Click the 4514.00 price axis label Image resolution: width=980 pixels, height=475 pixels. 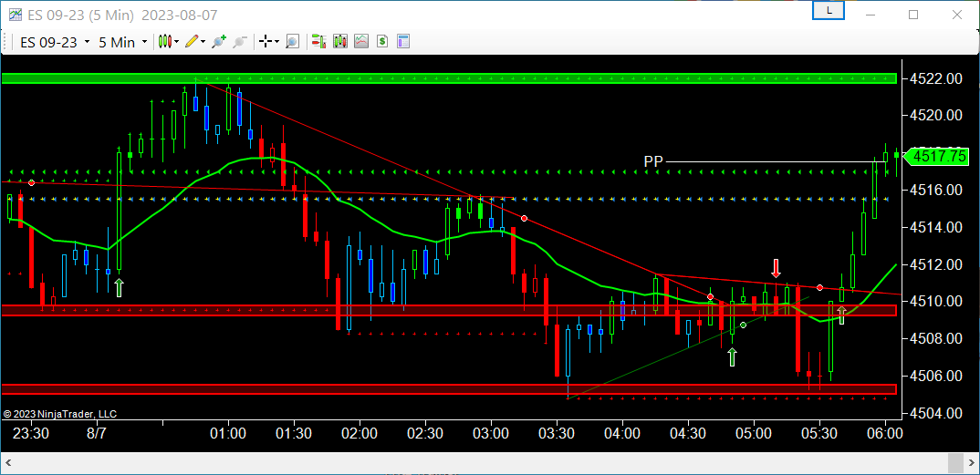tap(936, 227)
